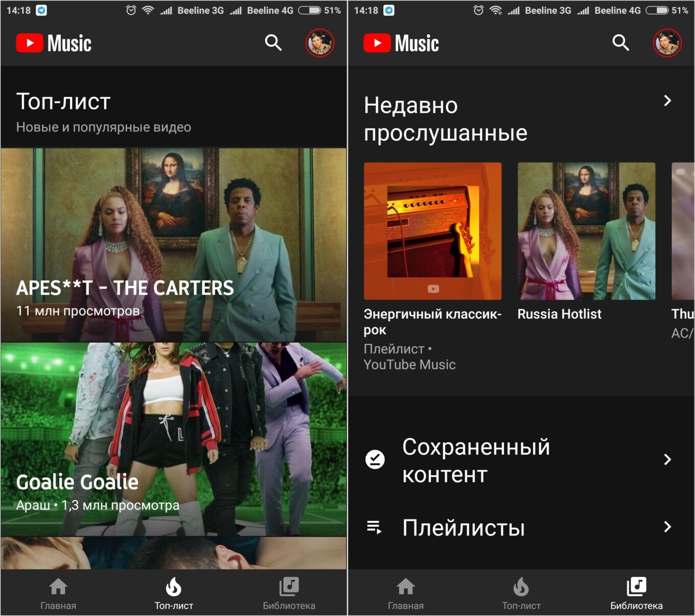Click YouTube Music logo on left screen
Image resolution: width=695 pixels, height=616 pixels.
tap(54, 43)
